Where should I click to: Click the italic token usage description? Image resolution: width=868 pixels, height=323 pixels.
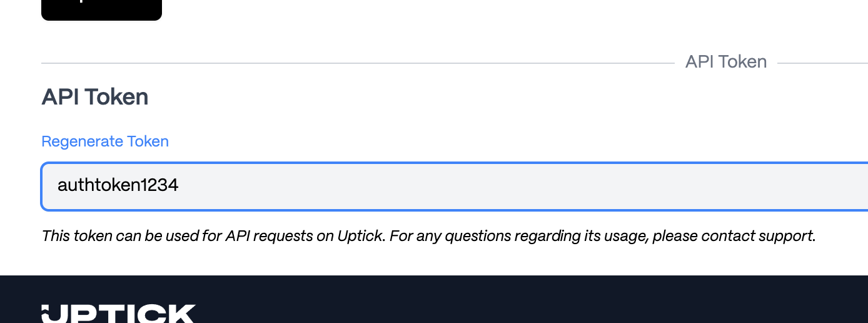pyautogui.click(x=428, y=236)
